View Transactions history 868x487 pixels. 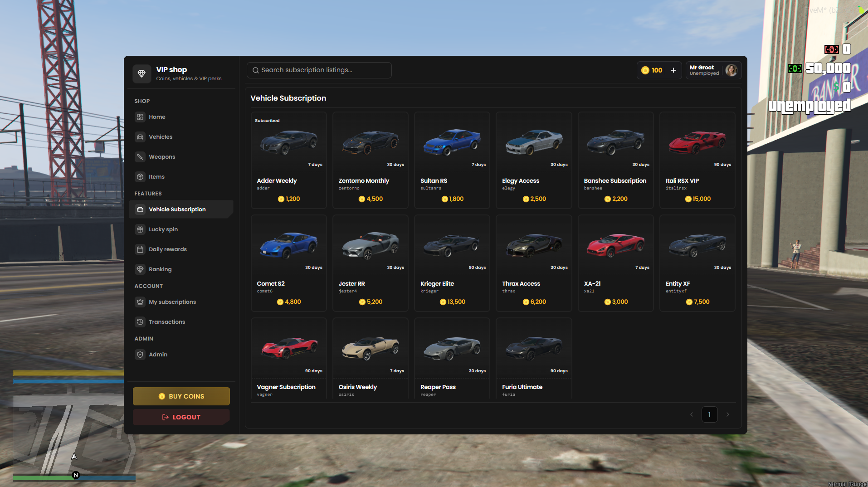pyautogui.click(x=181, y=322)
